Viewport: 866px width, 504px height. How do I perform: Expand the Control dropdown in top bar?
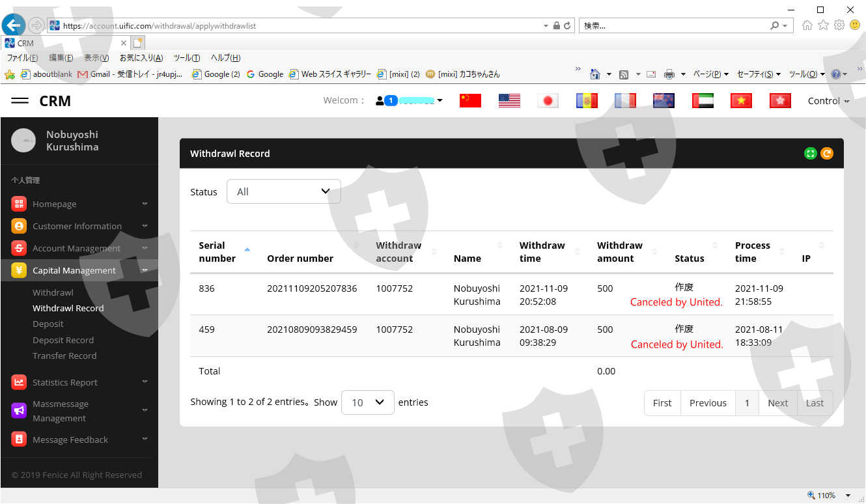pos(828,101)
